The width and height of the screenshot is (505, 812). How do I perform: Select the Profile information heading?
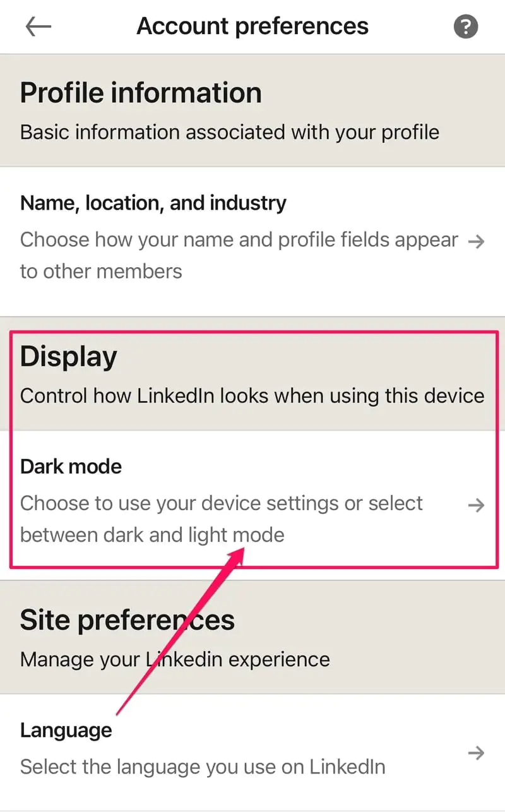tap(141, 93)
